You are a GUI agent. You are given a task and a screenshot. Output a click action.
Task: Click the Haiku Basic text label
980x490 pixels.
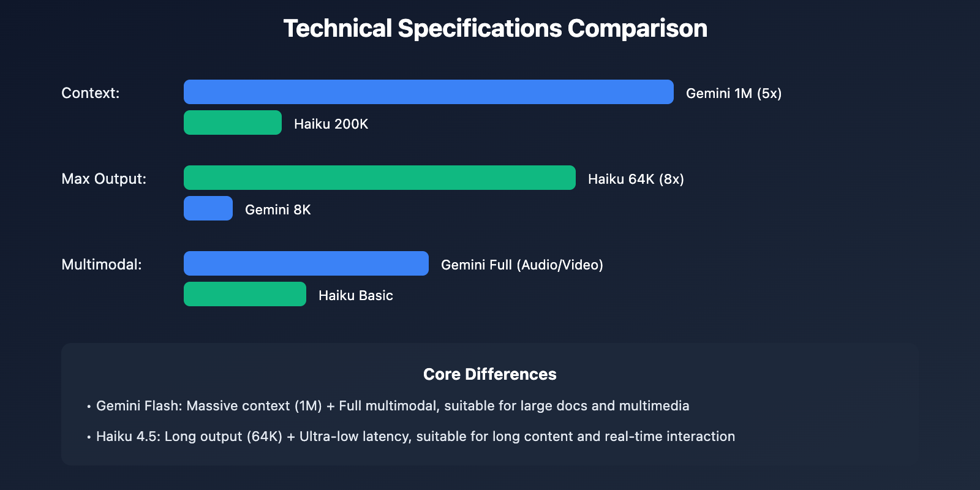[355, 295]
